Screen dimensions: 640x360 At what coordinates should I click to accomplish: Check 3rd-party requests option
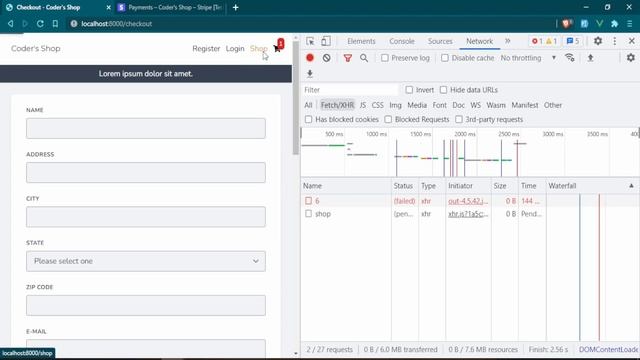[x=459, y=119]
